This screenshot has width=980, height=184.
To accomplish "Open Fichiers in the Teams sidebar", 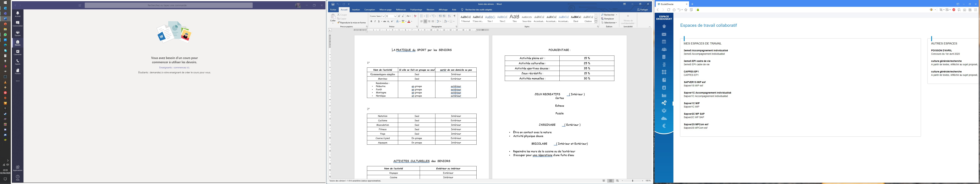I will pyautogui.click(x=18, y=71).
